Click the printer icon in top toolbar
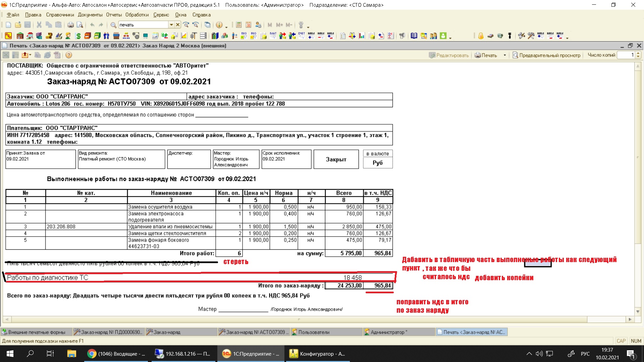 coord(70,25)
